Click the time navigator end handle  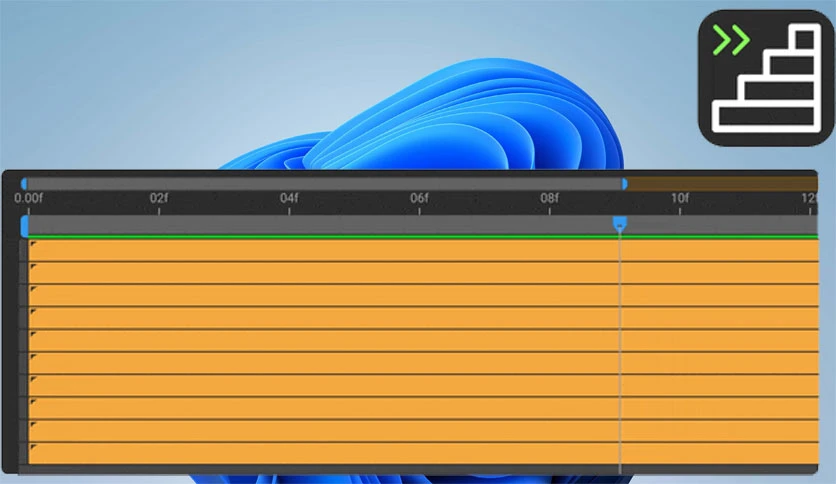(x=624, y=184)
